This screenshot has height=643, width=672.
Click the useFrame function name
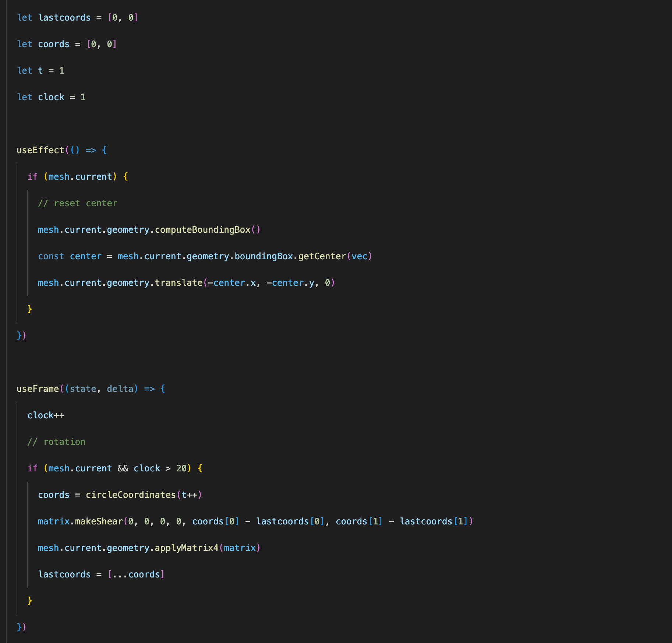click(x=38, y=389)
